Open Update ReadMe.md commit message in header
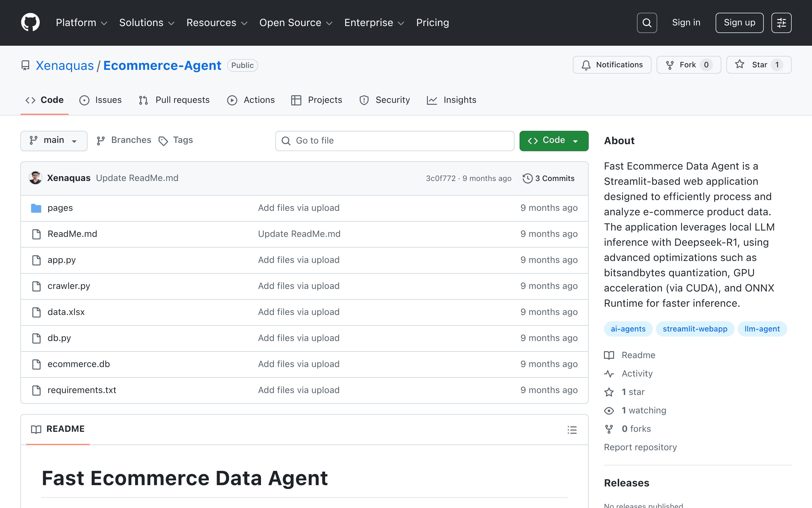The width and height of the screenshot is (812, 508). point(137,178)
